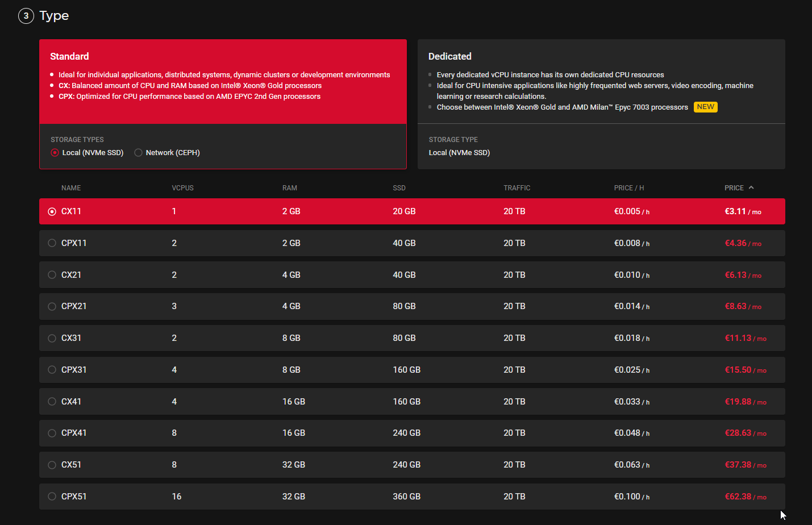Click the 360 GB SSD value
The image size is (812, 525).
tap(407, 497)
